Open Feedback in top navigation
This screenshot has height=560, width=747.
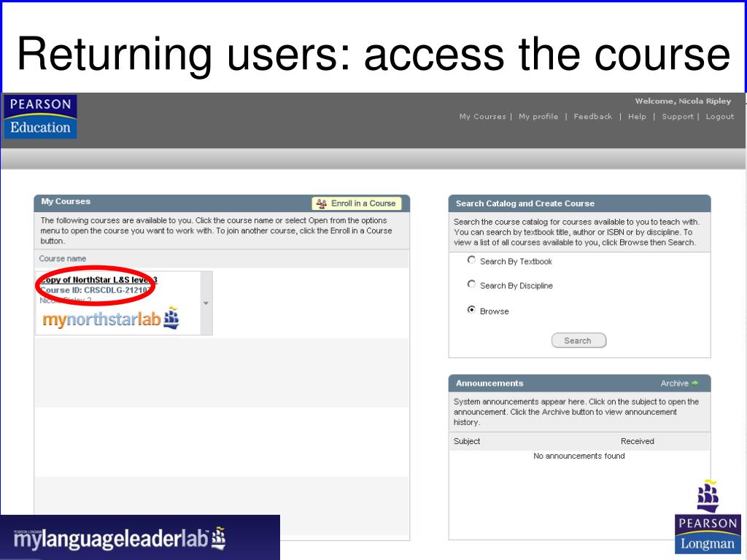(592, 116)
